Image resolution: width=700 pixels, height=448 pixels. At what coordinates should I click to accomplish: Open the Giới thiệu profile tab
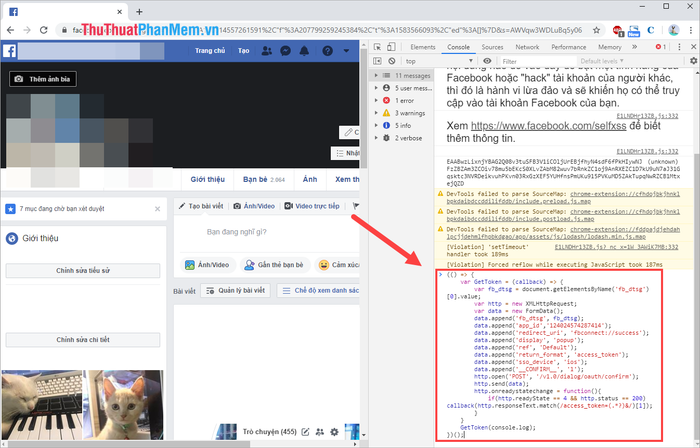click(x=208, y=179)
